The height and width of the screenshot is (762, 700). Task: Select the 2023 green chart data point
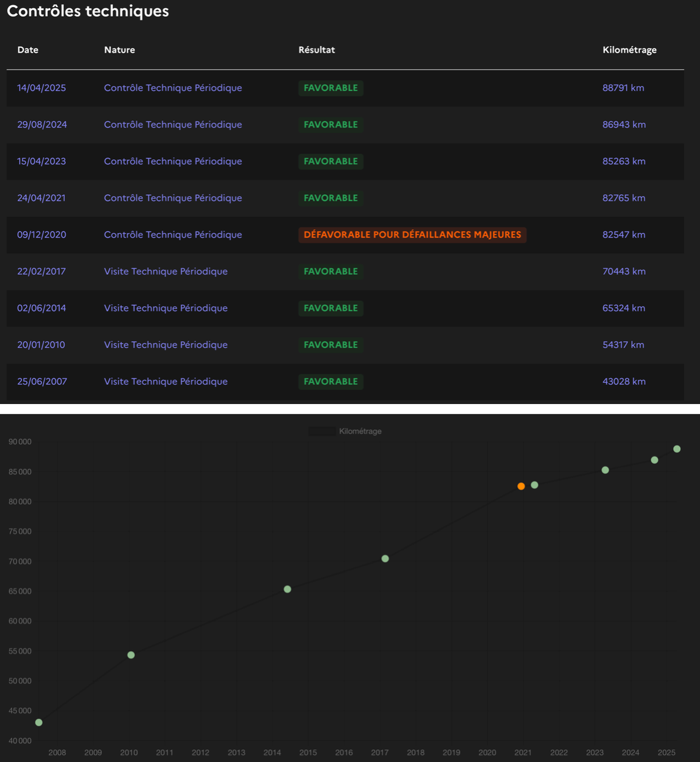(x=605, y=470)
